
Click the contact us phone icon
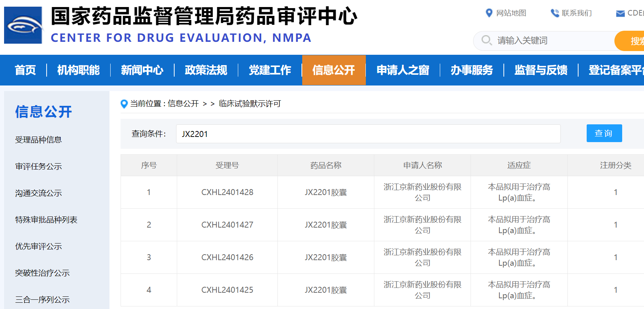pos(554,13)
